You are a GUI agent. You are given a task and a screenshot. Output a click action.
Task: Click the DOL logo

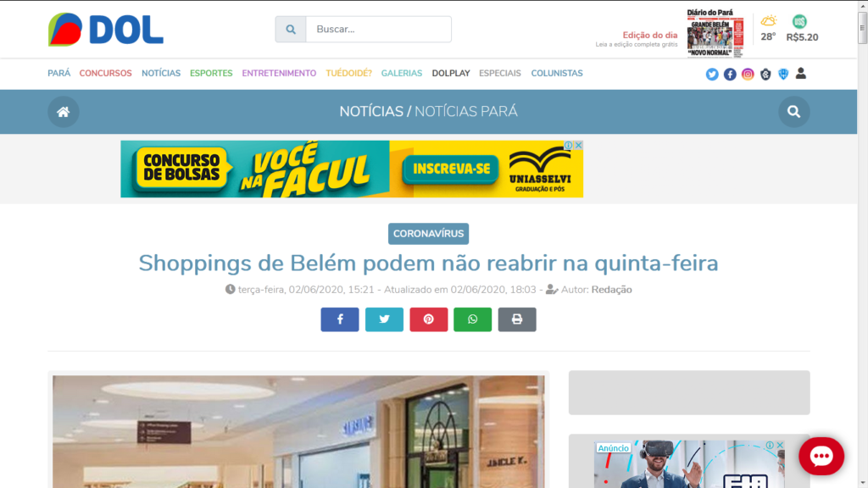click(x=106, y=30)
